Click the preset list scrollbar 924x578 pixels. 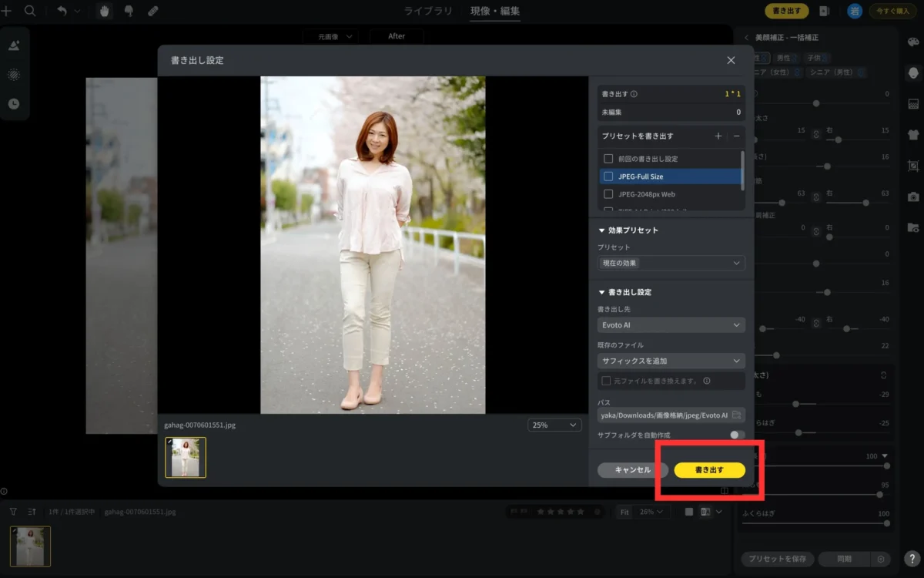click(x=742, y=170)
